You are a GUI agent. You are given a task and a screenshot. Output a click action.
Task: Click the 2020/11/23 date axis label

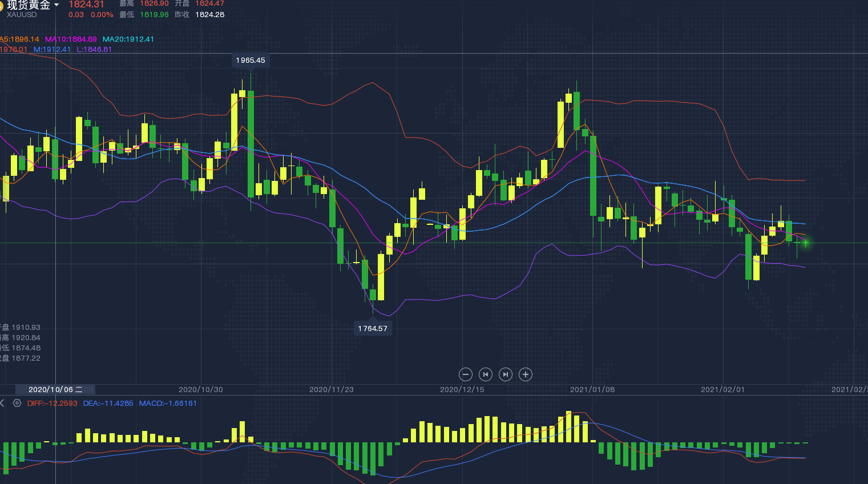pyautogui.click(x=332, y=389)
